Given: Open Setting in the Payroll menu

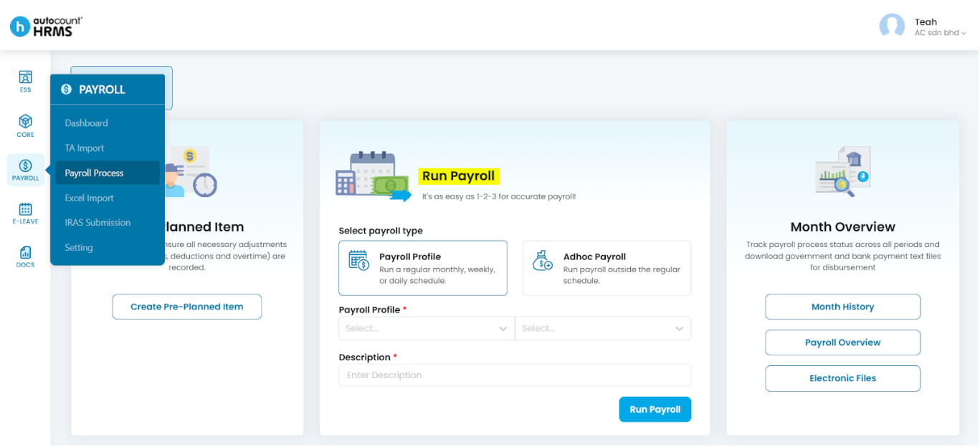Looking at the screenshot, I should [108, 248].
